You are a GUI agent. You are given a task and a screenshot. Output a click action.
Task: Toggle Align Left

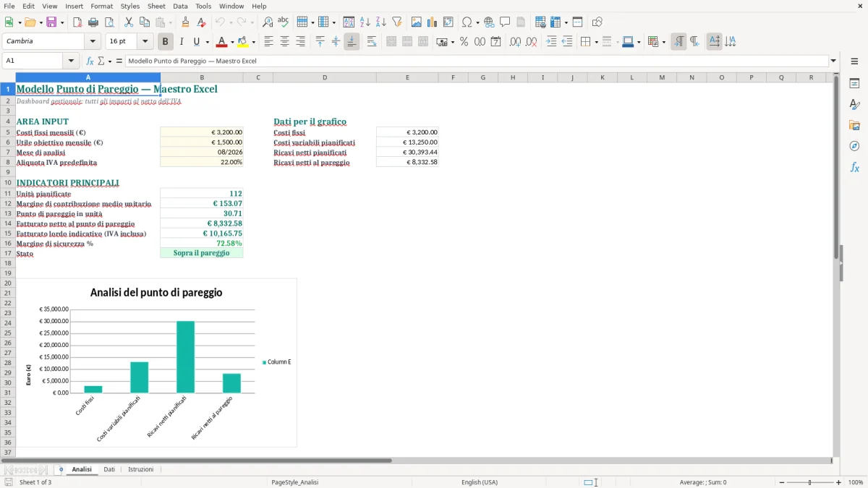[269, 42]
